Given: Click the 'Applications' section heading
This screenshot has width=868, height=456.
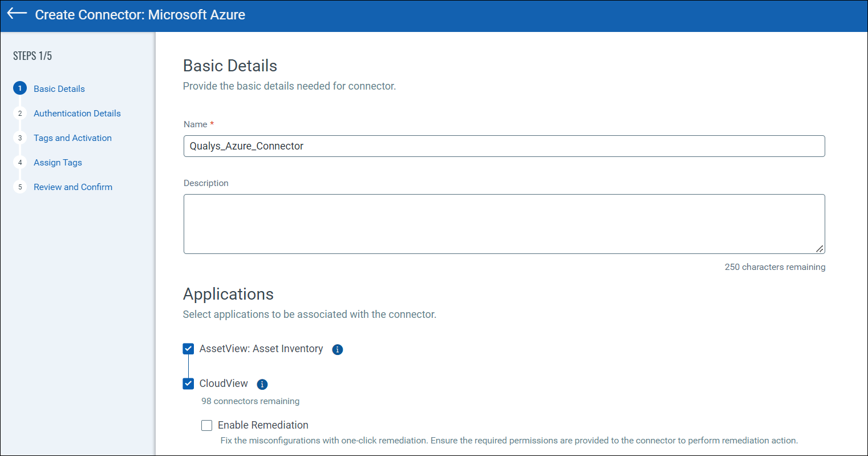Looking at the screenshot, I should pyautogui.click(x=228, y=294).
